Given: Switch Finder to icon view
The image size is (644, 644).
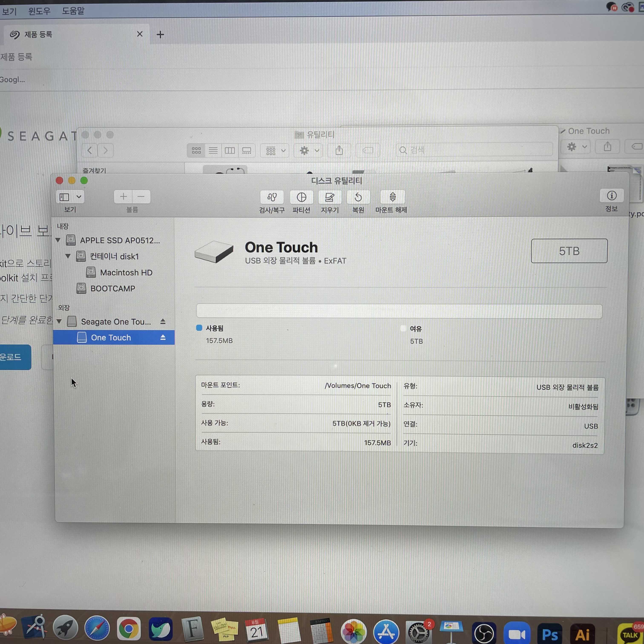Looking at the screenshot, I should [x=196, y=151].
